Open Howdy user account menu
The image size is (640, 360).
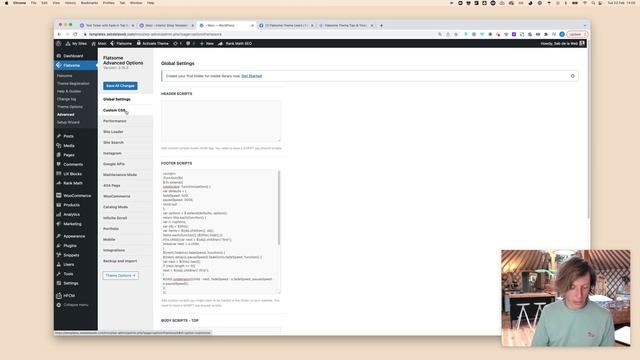click(x=562, y=43)
